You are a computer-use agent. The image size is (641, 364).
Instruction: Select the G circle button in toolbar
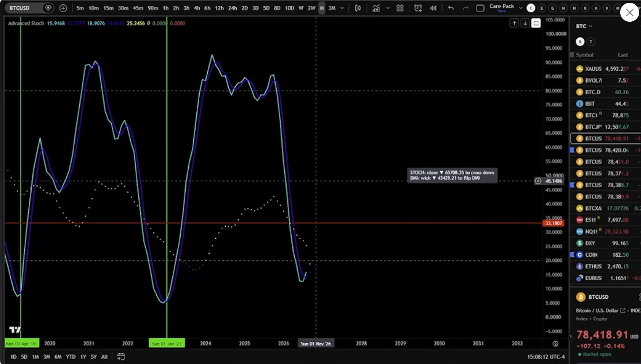553,8
